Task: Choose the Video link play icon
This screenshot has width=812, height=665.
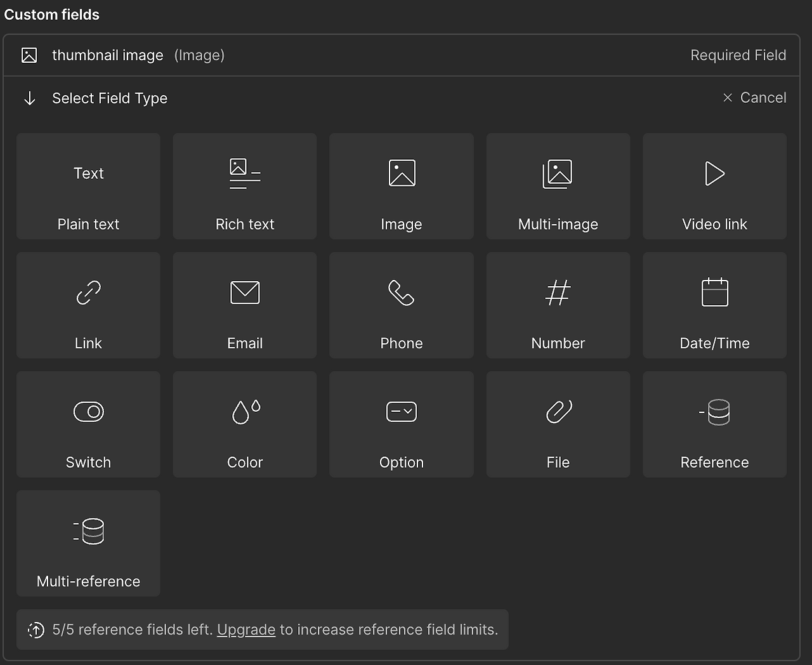Action: pos(715,174)
